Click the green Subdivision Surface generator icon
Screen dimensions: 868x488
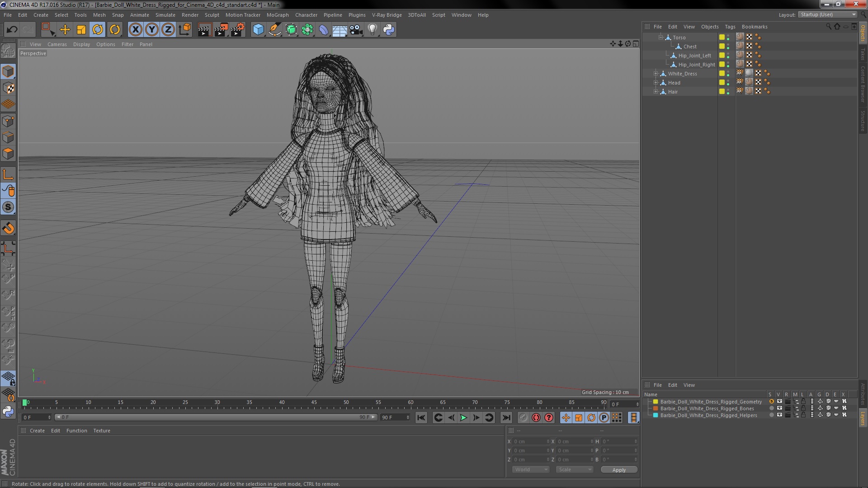pos(291,30)
